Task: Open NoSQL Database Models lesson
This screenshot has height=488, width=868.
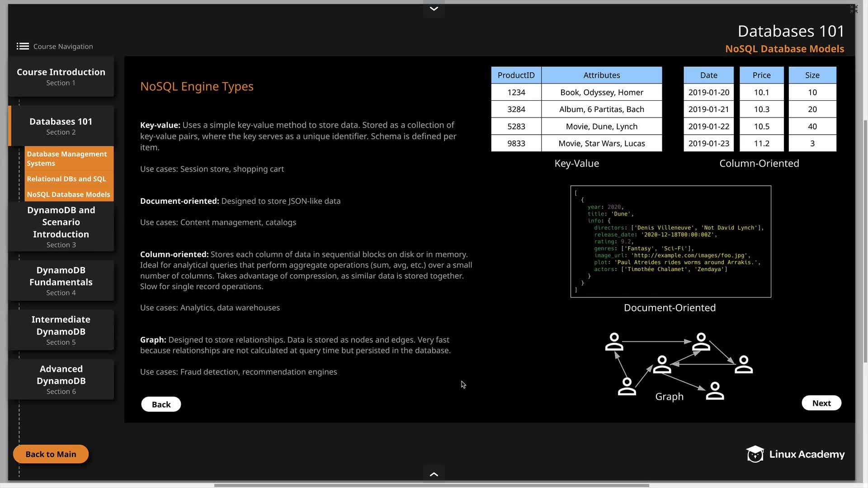Action: [x=68, y=194]
